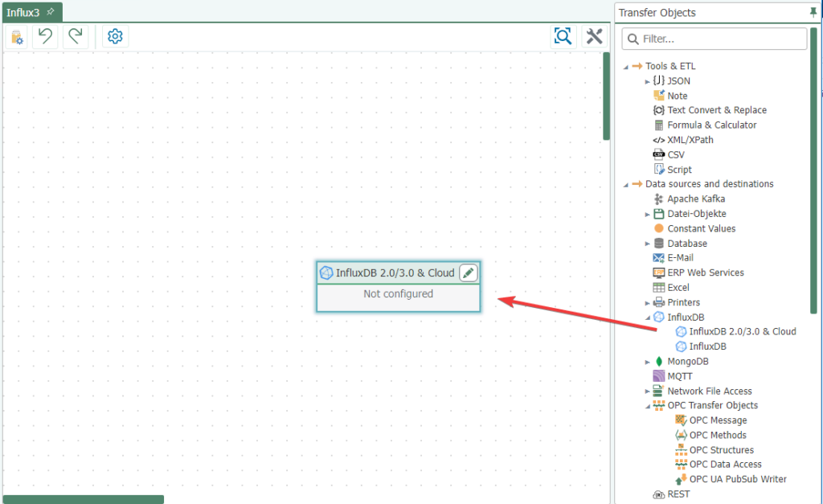Click the magnifier search icon on canvas toolbar
The image size is (823, 504).
(563, 36)
